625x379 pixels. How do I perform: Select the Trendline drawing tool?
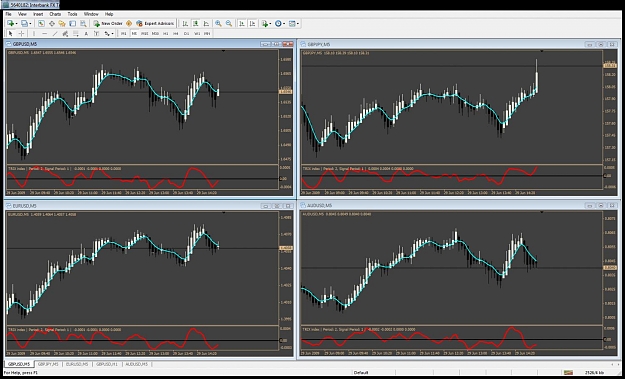(55, 33)
